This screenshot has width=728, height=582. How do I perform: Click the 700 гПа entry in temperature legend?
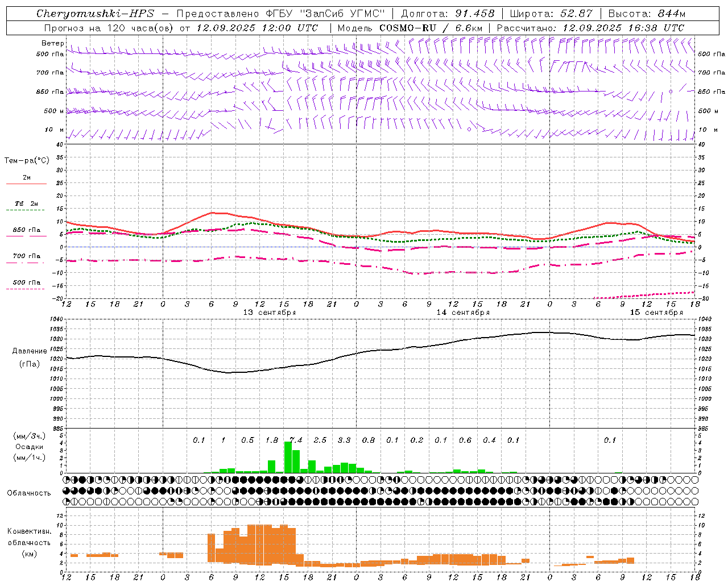pos(26,256)
